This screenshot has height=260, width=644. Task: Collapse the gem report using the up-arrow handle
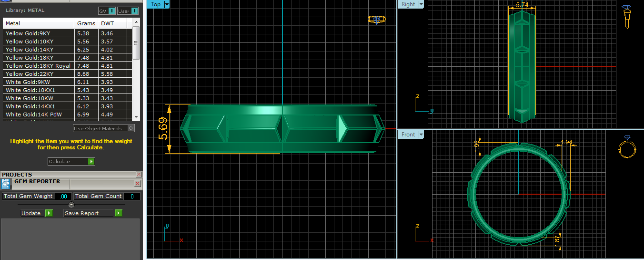click(x=71, y=205)
